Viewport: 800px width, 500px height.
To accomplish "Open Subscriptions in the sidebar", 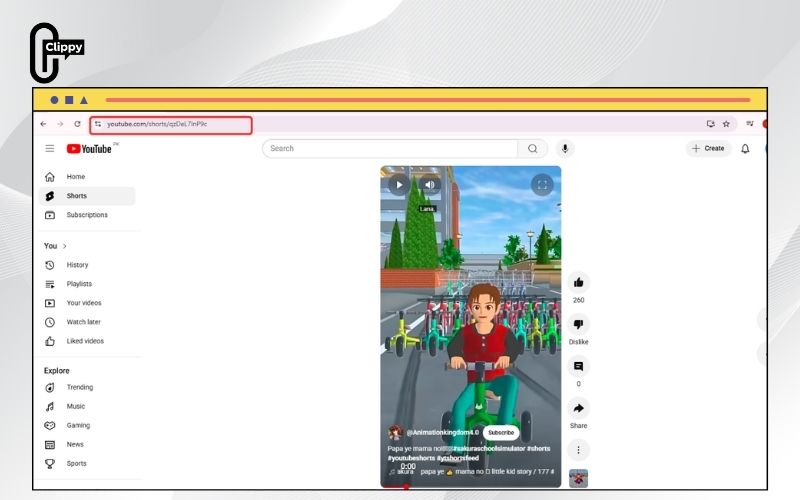I will 87,215.
